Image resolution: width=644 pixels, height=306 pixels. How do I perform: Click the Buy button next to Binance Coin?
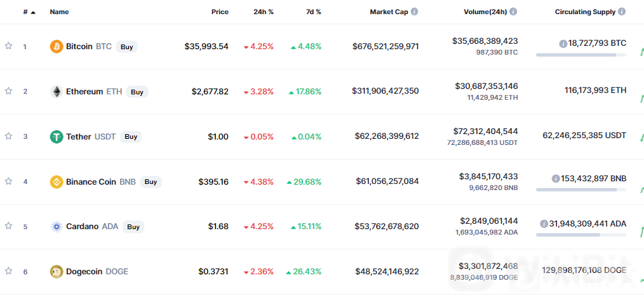(151, 181)
